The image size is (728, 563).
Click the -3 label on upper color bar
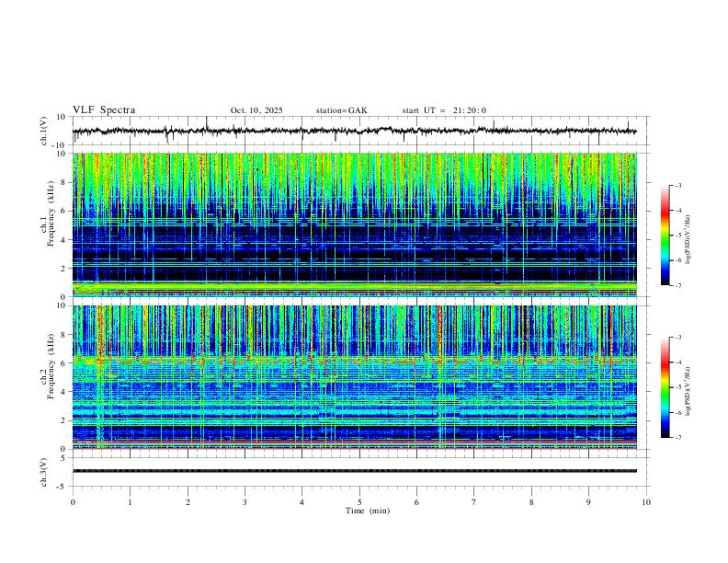(678, 185)
